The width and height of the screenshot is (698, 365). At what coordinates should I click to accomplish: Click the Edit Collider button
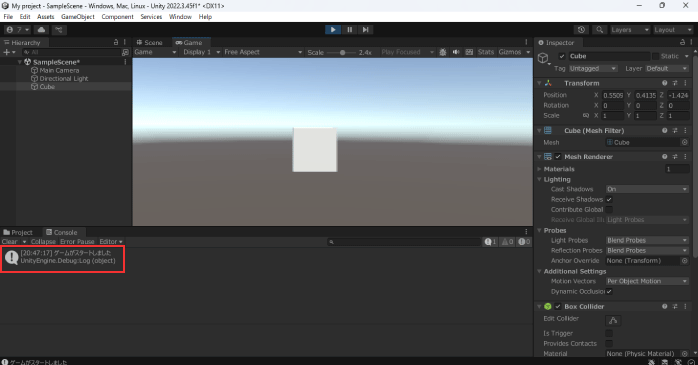pyautogui.click(x=613, y=320)
